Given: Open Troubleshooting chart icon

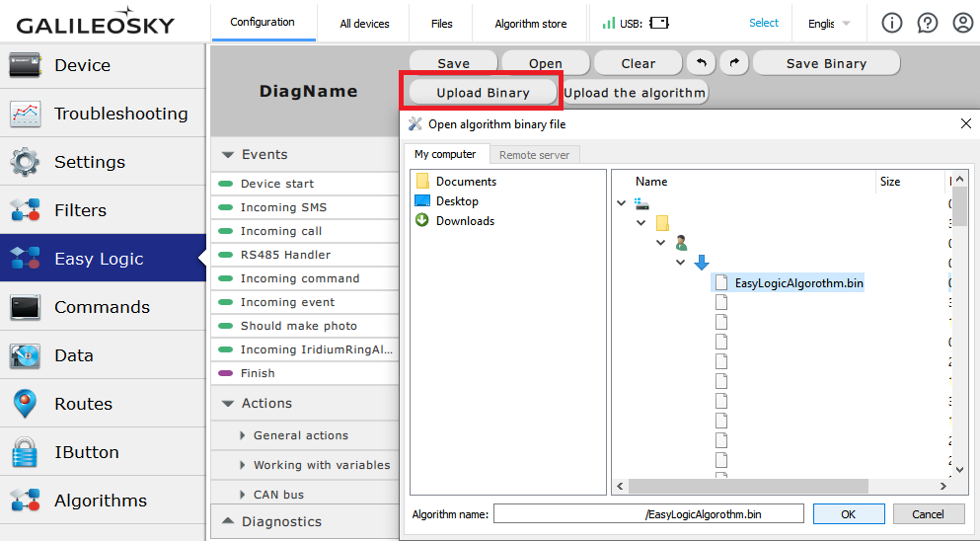Looking at the screenshot, I should 26,114.
